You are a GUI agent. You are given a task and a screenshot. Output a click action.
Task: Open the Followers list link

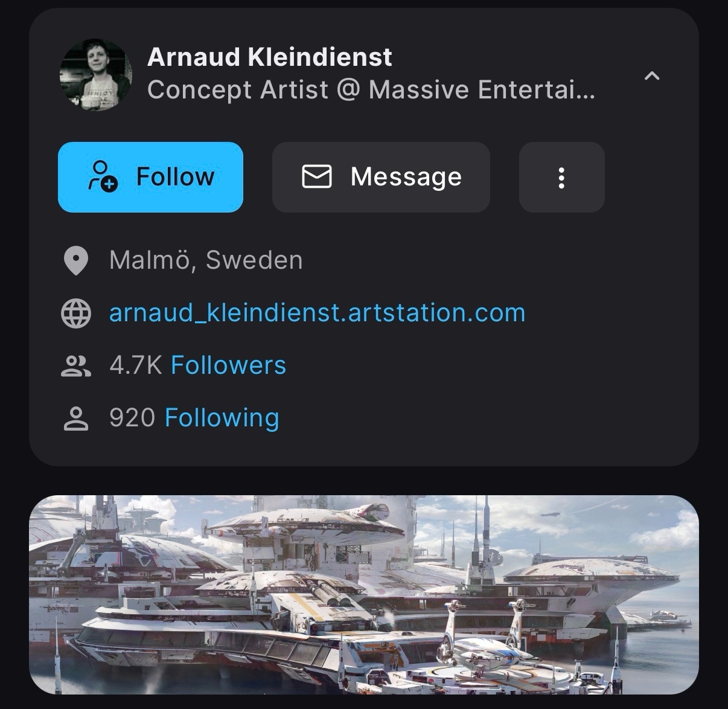(228, 365)
